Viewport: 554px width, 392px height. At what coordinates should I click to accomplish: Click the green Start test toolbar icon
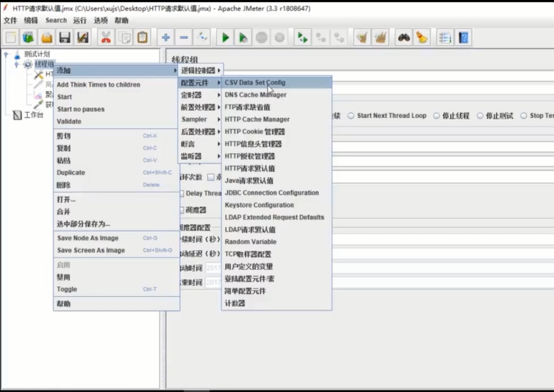tap(225, 38)
